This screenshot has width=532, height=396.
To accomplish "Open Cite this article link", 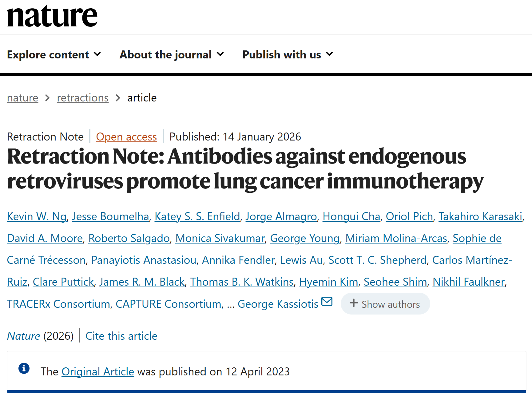I will (121, 336).
